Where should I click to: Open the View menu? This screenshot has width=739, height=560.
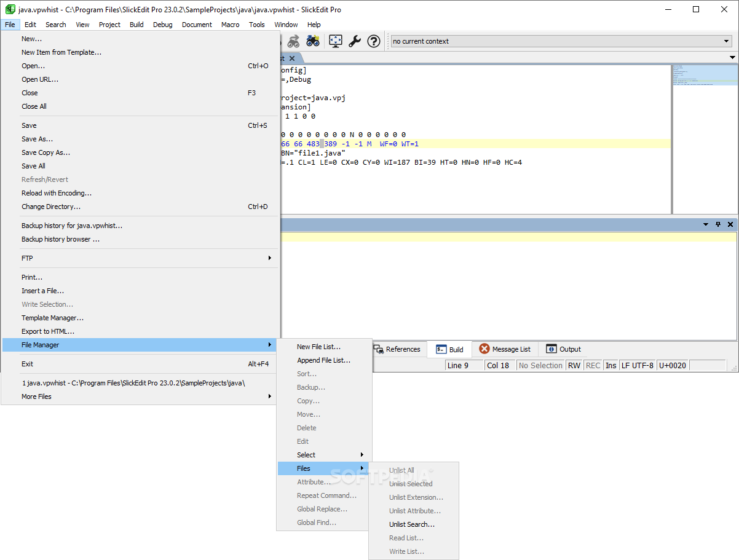click(x=83, y=25)
